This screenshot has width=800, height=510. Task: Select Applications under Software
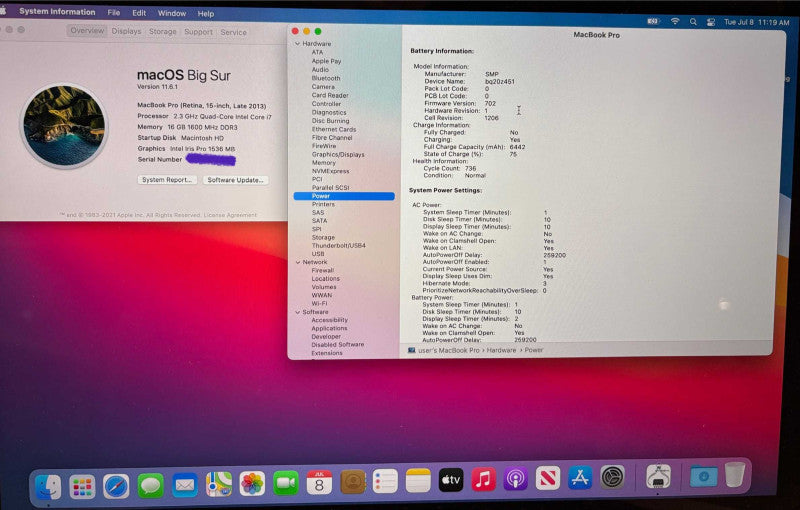tap(329, 328)
